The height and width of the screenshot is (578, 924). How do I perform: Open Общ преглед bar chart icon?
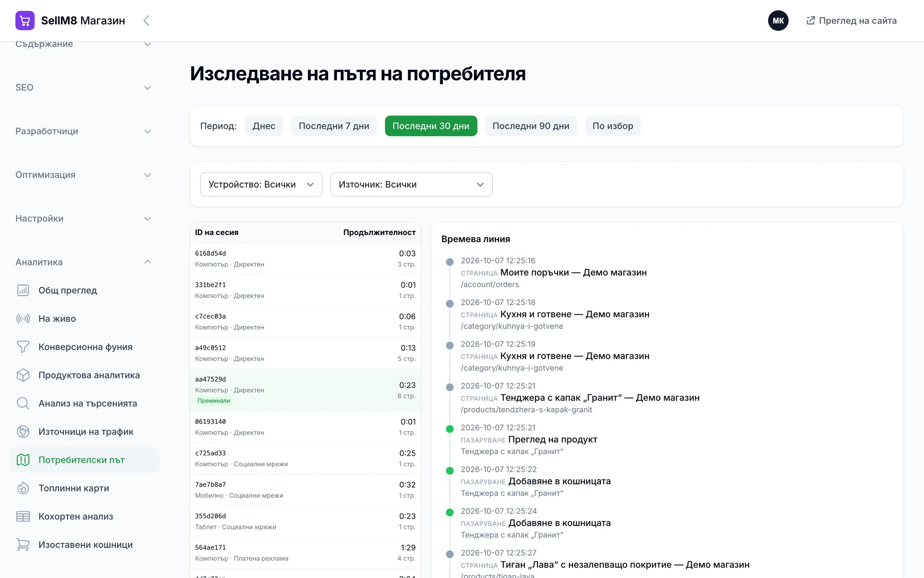[23, 290]
